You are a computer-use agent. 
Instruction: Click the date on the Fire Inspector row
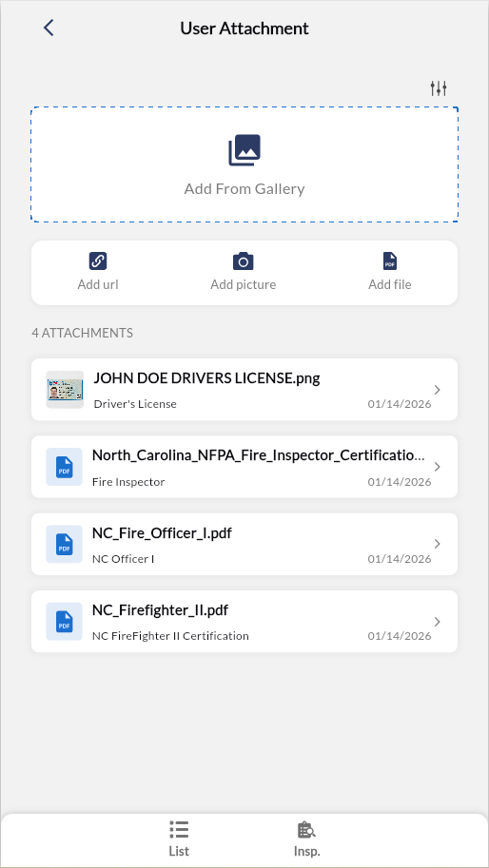tap(400, 482)
